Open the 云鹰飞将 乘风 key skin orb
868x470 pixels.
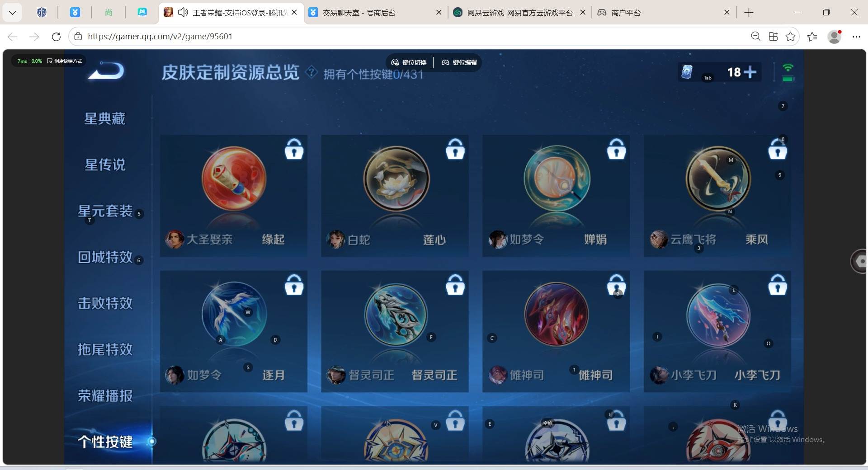coord(718,179)
